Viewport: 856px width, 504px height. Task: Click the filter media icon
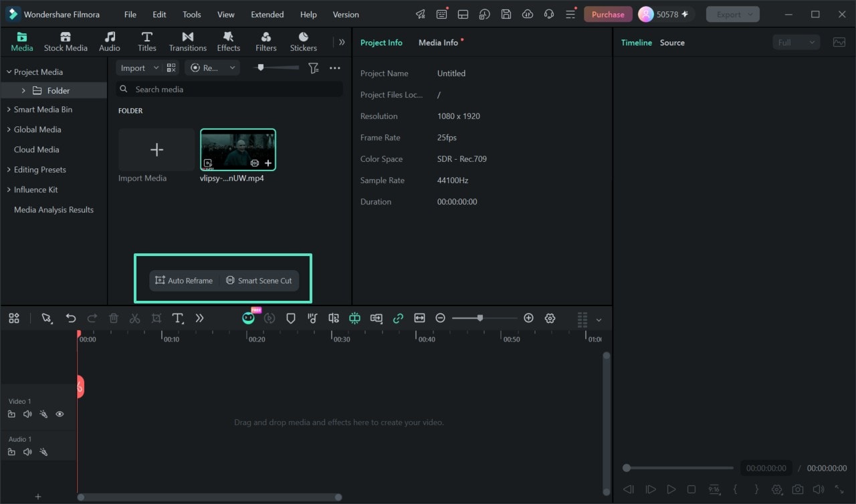313,68
